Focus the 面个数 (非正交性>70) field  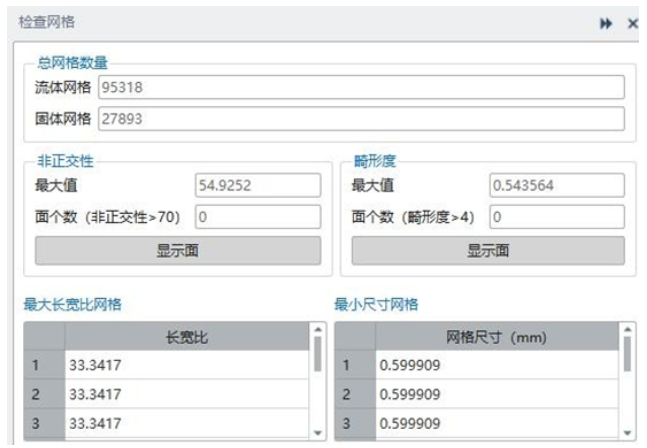257,216
